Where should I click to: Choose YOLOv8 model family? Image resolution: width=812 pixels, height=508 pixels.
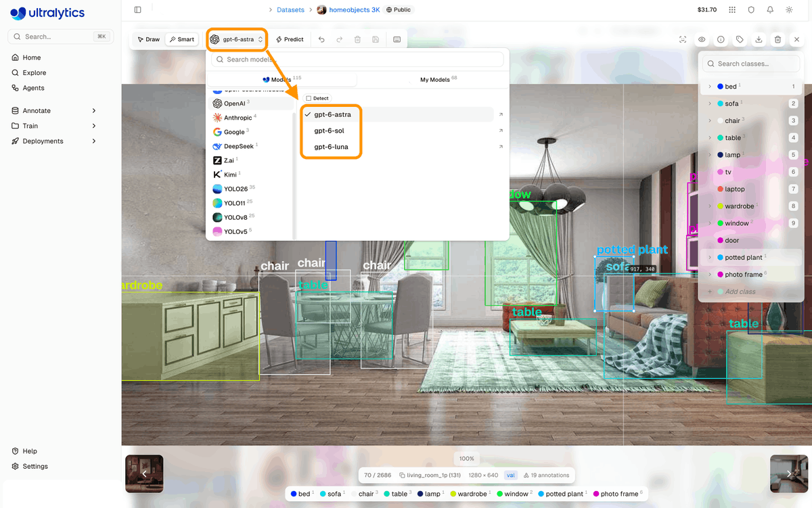click(x=250, y=217)
